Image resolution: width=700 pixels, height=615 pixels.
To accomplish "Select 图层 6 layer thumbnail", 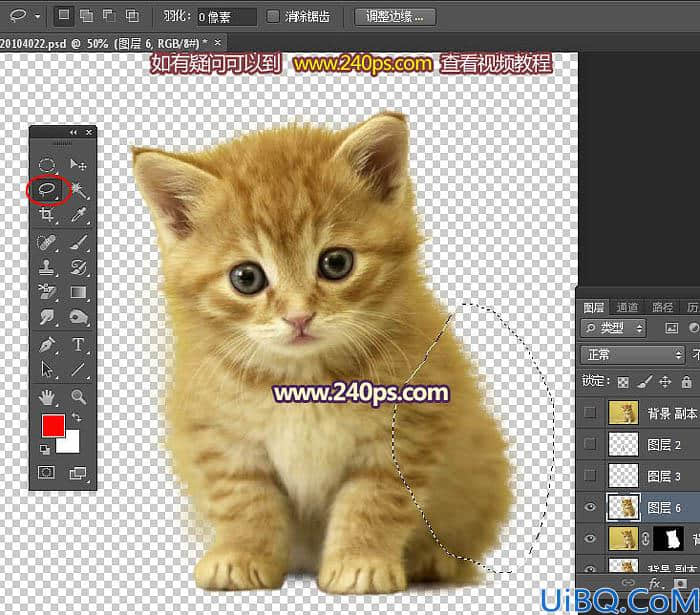I will click(623, 507).
